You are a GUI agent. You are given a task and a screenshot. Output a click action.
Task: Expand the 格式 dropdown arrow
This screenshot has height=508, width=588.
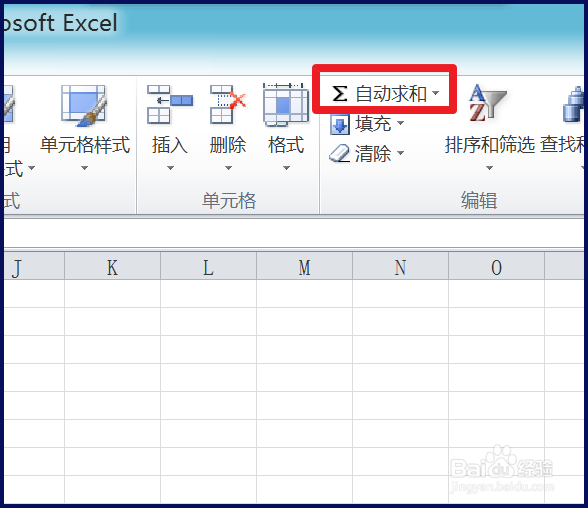pyautogui.click(x=286, y=168)
